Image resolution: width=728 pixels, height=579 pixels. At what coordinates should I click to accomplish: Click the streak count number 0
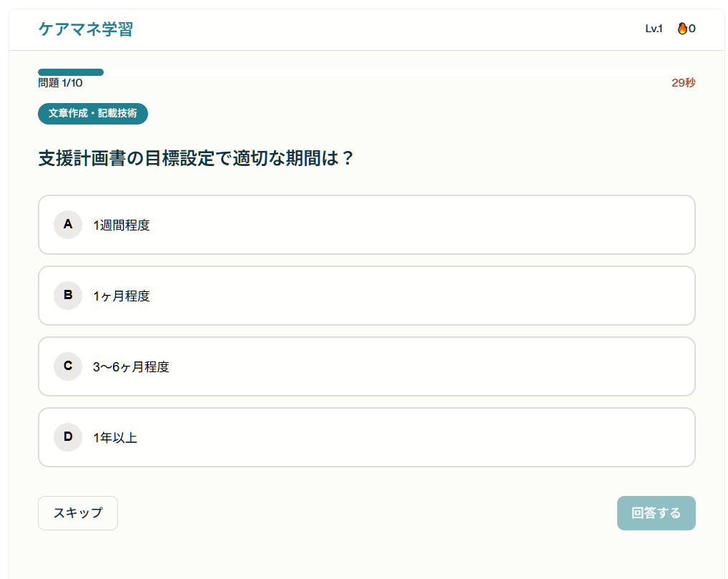click(692, 29)
